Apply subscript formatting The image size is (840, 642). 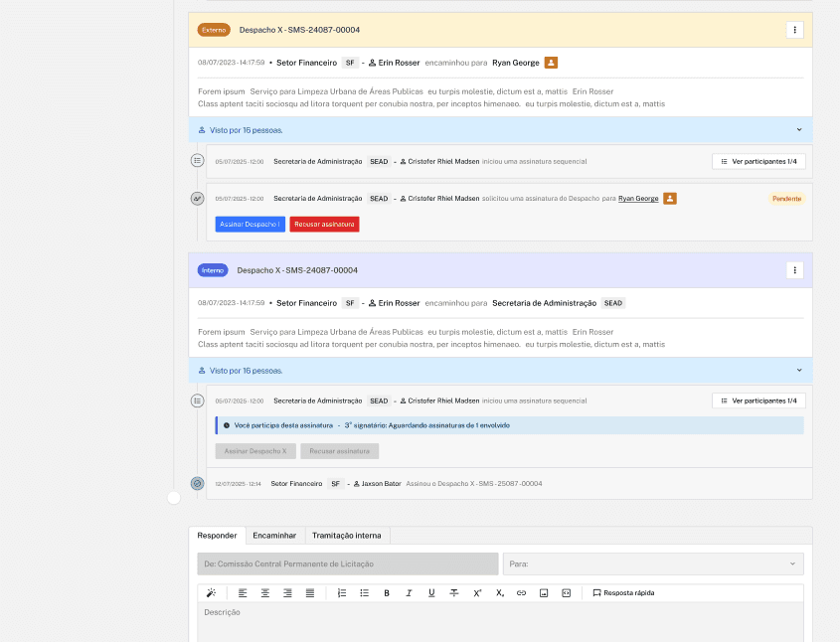499,592
